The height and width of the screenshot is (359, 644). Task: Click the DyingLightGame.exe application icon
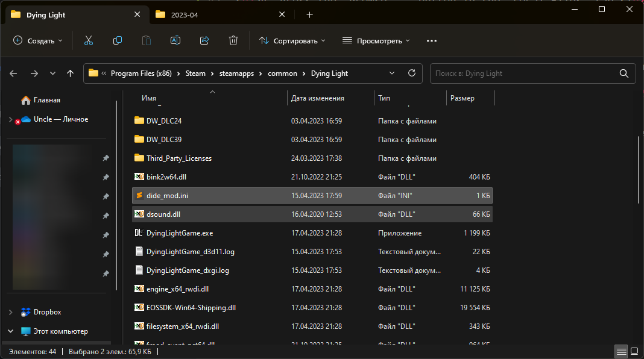[139, 233]
